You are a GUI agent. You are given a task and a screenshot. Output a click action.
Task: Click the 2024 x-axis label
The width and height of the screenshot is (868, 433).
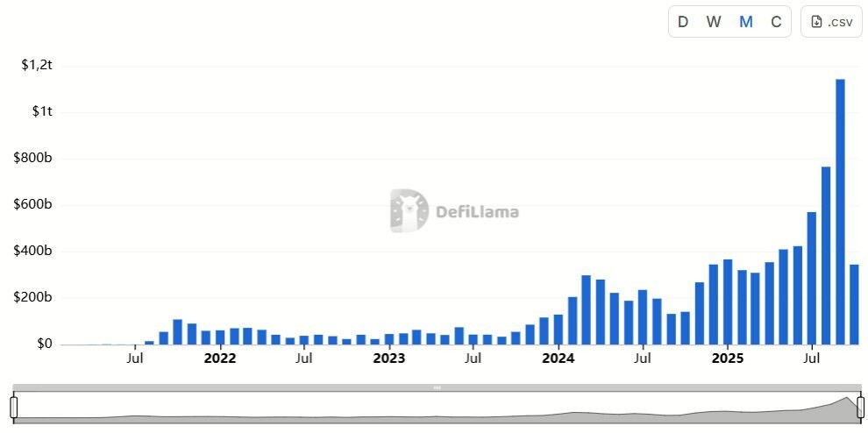(x=558, y=358)
